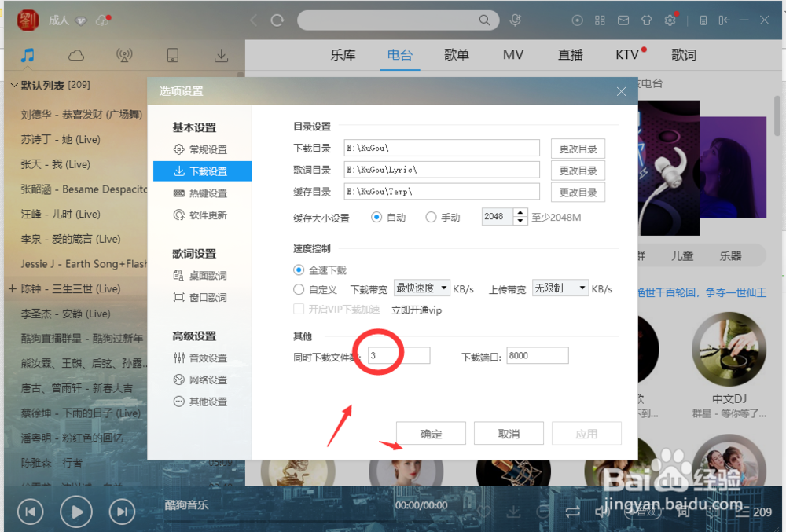
Task: Skip to next track
Action: (122, 512)
